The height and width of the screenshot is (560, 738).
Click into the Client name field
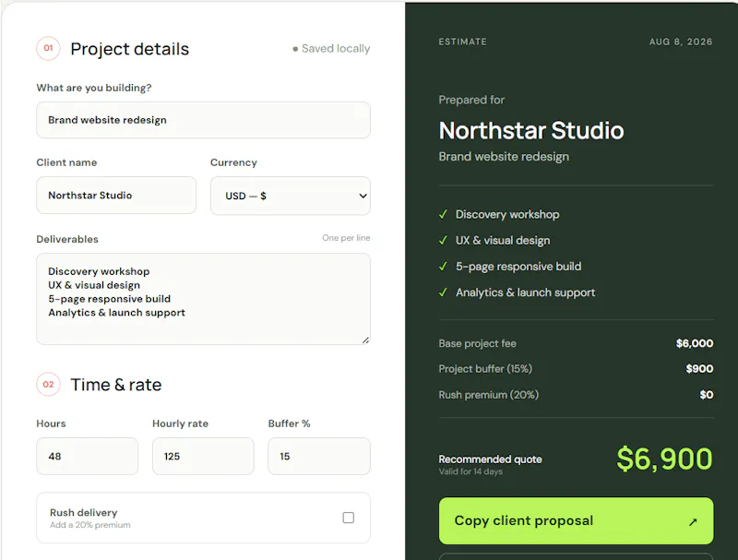(116, 196)
